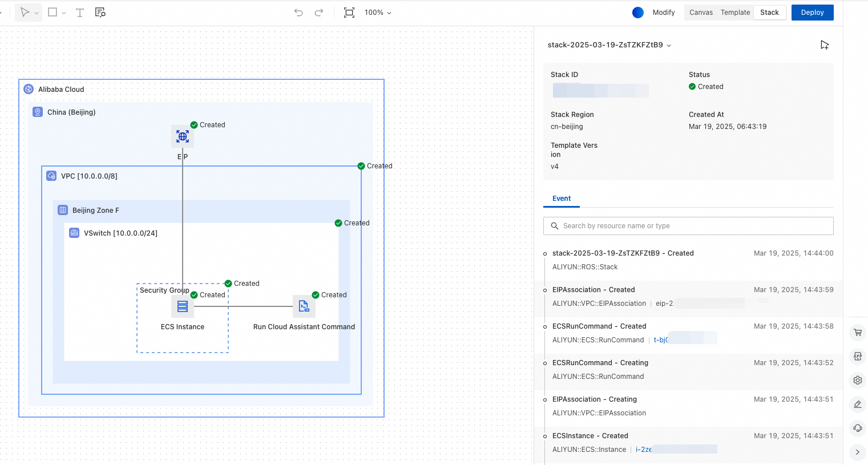Select the Text tool
The image size is (868, 465).
tap(80, 13)
